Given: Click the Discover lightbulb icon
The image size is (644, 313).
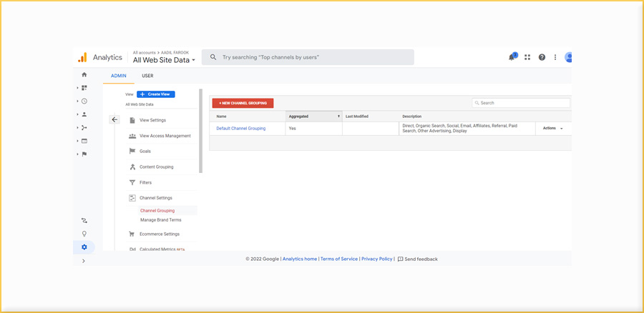Looking at the screenshot, I should coord(84,234).
